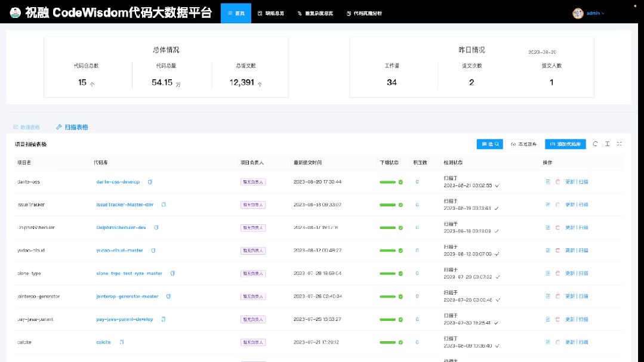Open the calcite repository link

coord(103,342)
